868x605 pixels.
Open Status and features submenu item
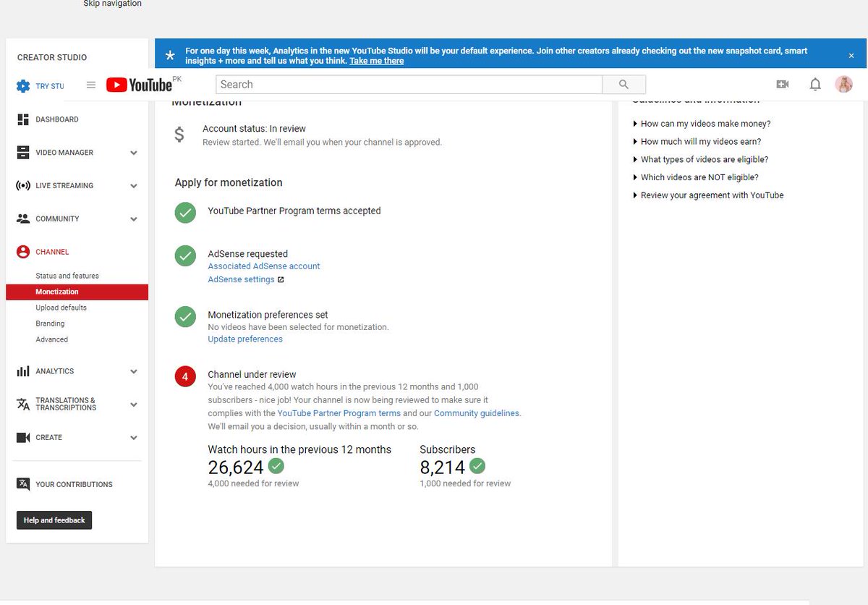click(x=67, y=276)
